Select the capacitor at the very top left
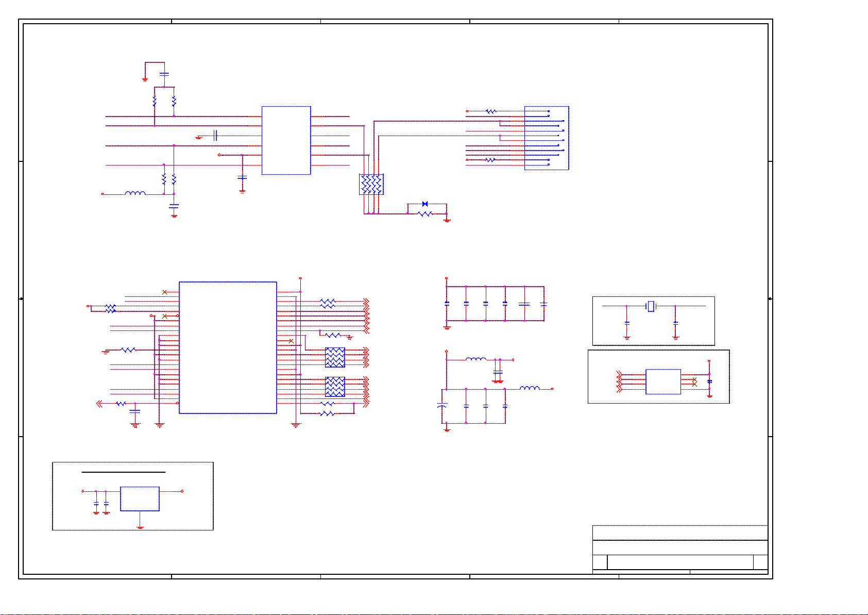868x615 pixels. (164, 74)
